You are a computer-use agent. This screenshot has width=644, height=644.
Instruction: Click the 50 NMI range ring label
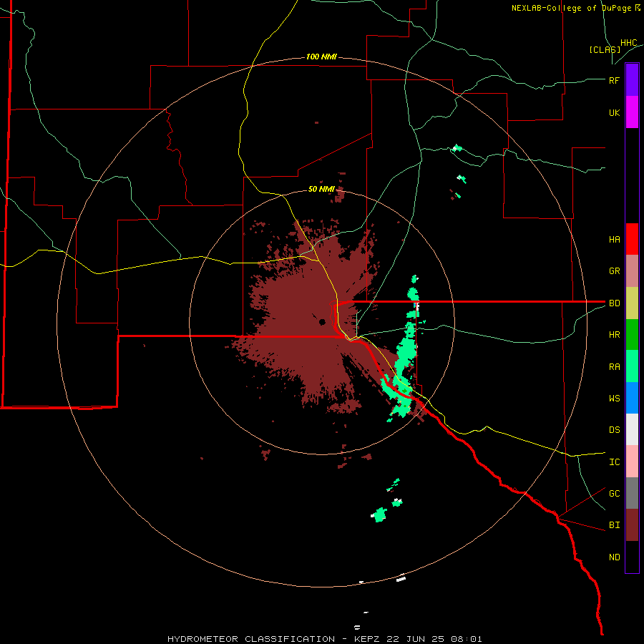pos(321,189)
